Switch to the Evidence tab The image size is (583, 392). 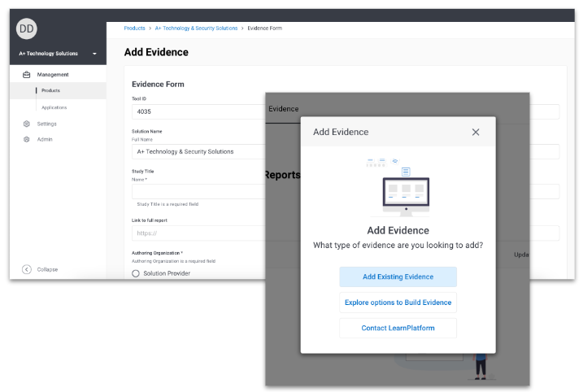(284, 108)
